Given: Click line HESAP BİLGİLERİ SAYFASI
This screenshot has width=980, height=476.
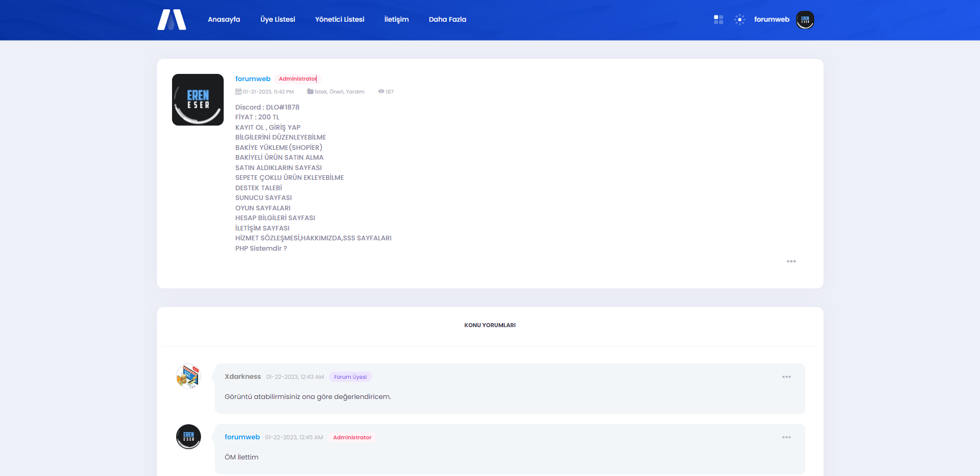Looking at the screenshot, I should point(275,218).
